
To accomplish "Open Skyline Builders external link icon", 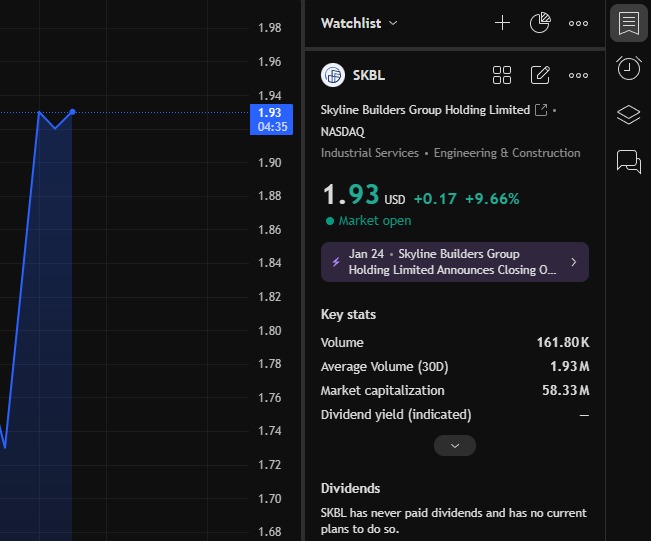I will click(x=541, y=110).
